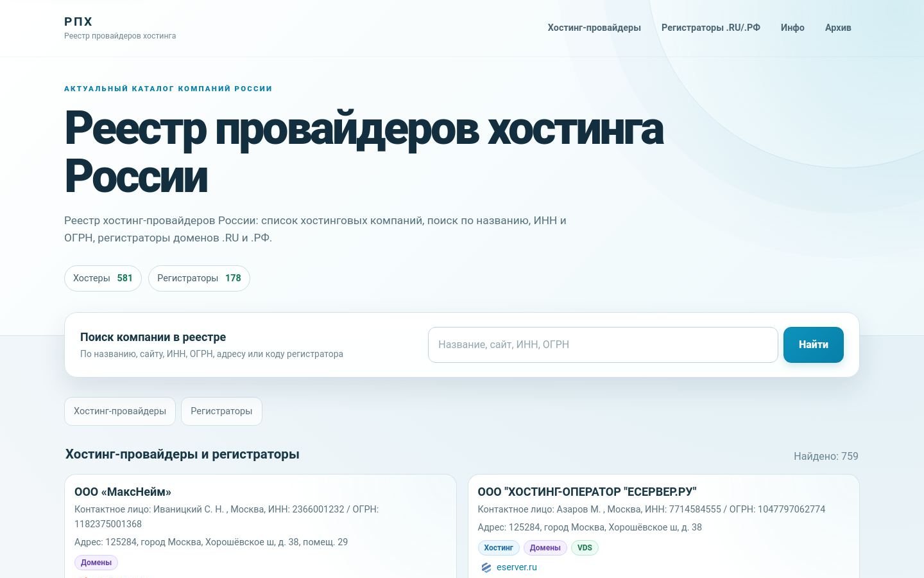Viewport: 924px width, 578px height.
Task: Select the Хостинг-провайдеры filter tab
Action: coord(120,411)
